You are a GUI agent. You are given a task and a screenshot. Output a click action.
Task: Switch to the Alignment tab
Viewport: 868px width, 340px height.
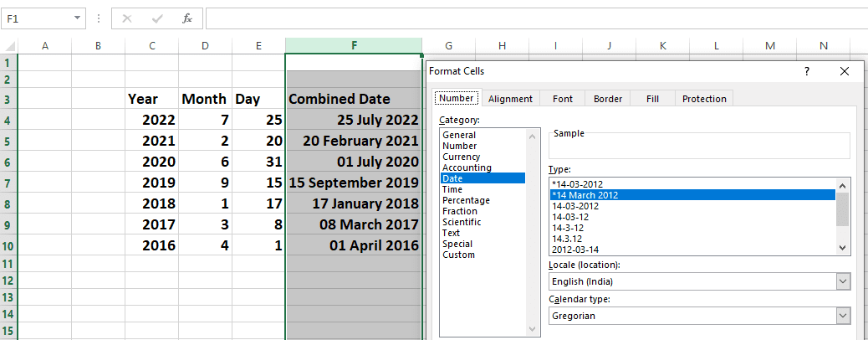[x=510, y=99]
